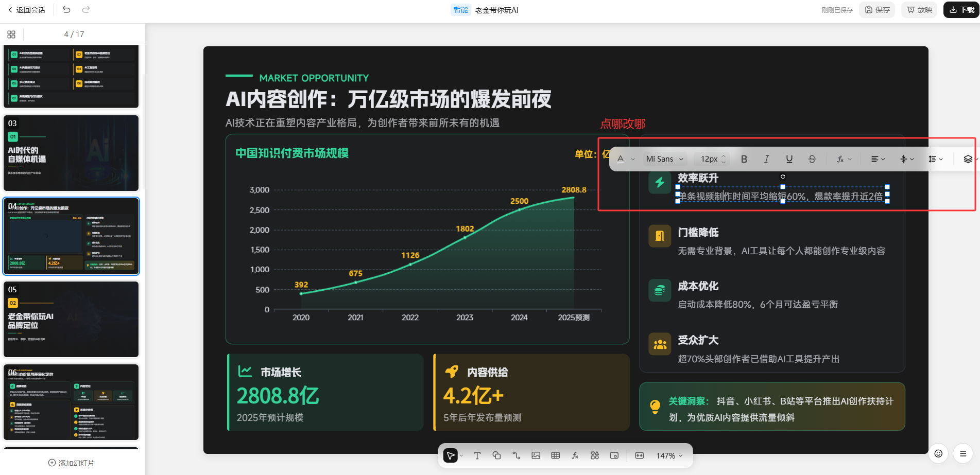Toggle italic formatting
This screenshot has height=475, width=980.
[767, 159]
